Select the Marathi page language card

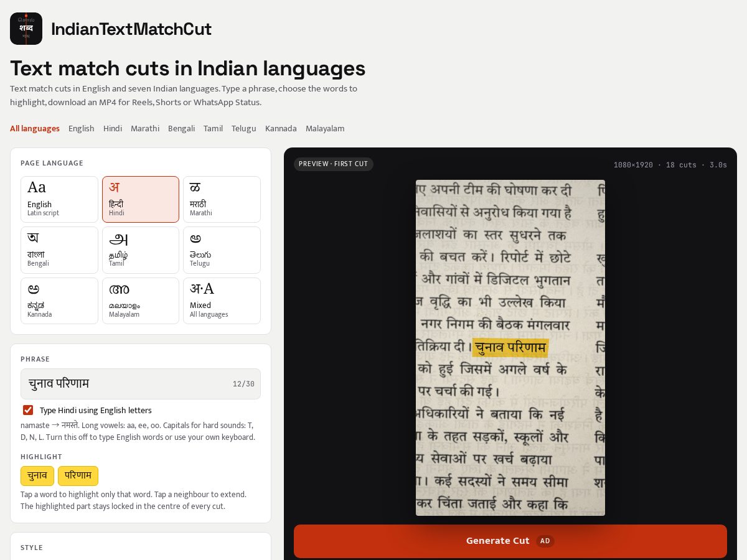click(222, 199)
